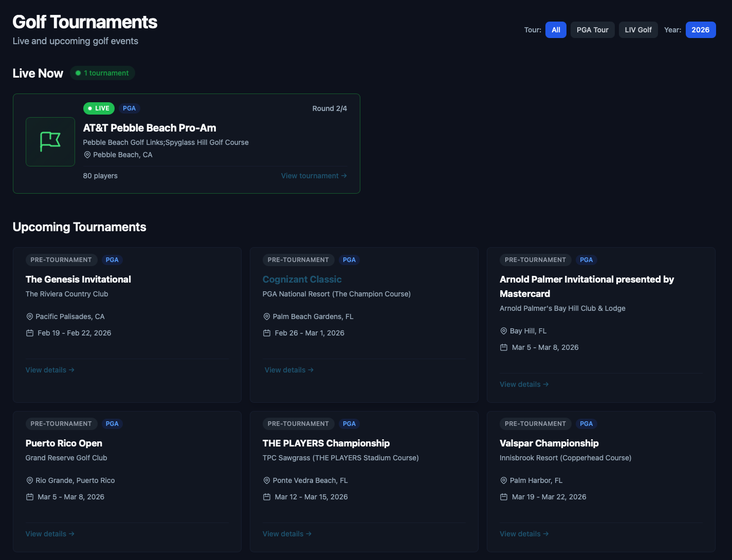Click calendar icon next to Feb 19 dates
The width and height of the screenshot is (732, 560).
click(x=30, y=333)
